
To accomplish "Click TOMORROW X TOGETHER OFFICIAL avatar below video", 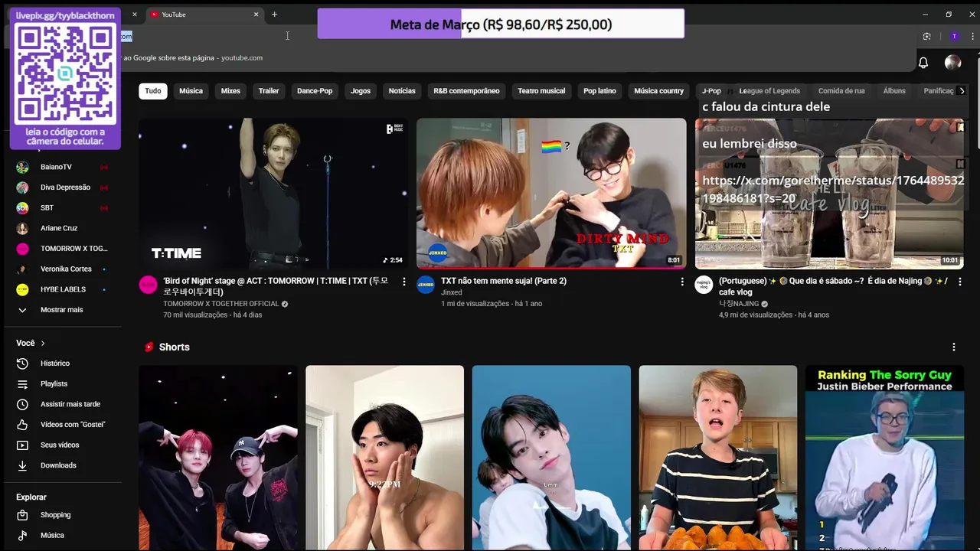I will (148, 285).
